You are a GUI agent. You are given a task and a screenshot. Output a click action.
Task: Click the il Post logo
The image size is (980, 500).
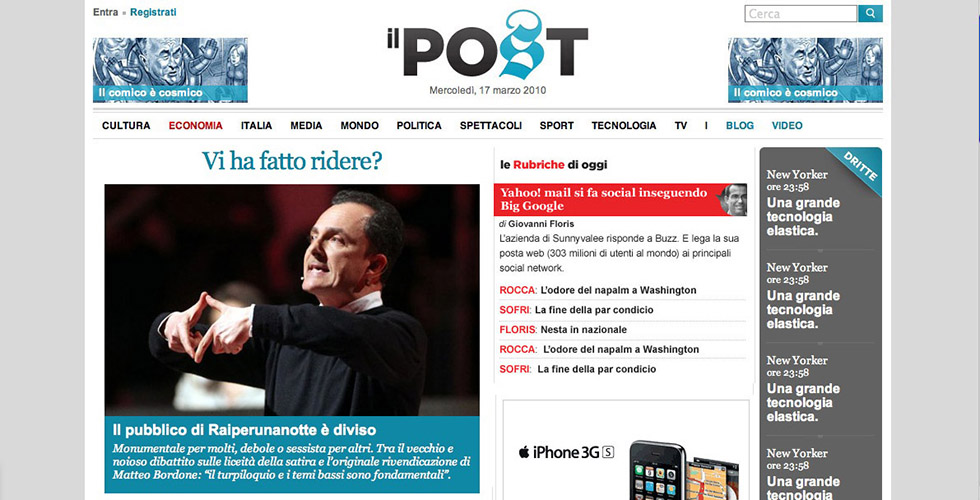point(488,44)
